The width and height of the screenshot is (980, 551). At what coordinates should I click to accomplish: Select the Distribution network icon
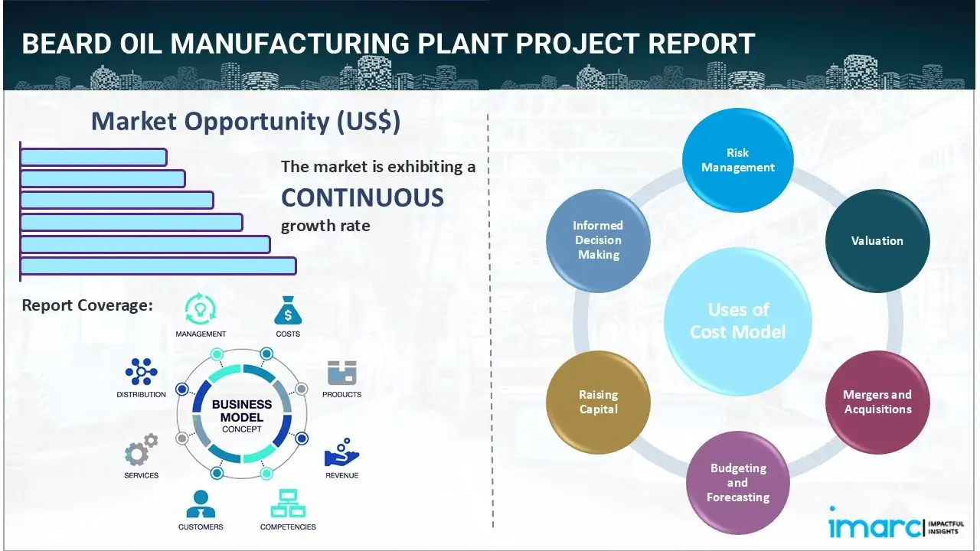click(x=141, y=372)
